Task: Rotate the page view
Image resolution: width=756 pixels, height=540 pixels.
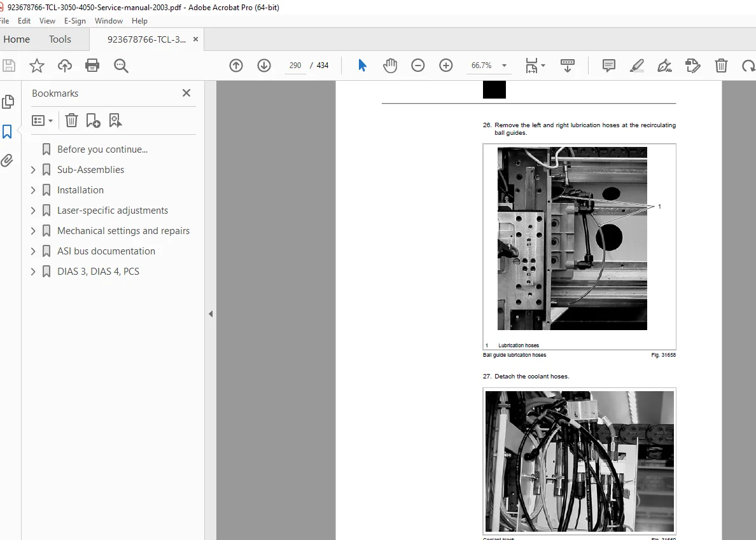Action: point(749,66)
